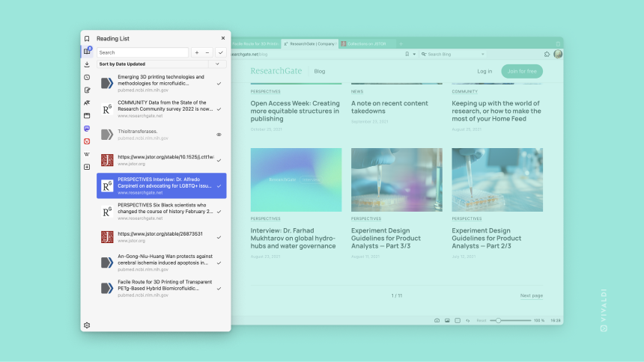Open Blog link in ResearchGate header
The width and height of the screenshot is (644, 362).
[320, 71]
